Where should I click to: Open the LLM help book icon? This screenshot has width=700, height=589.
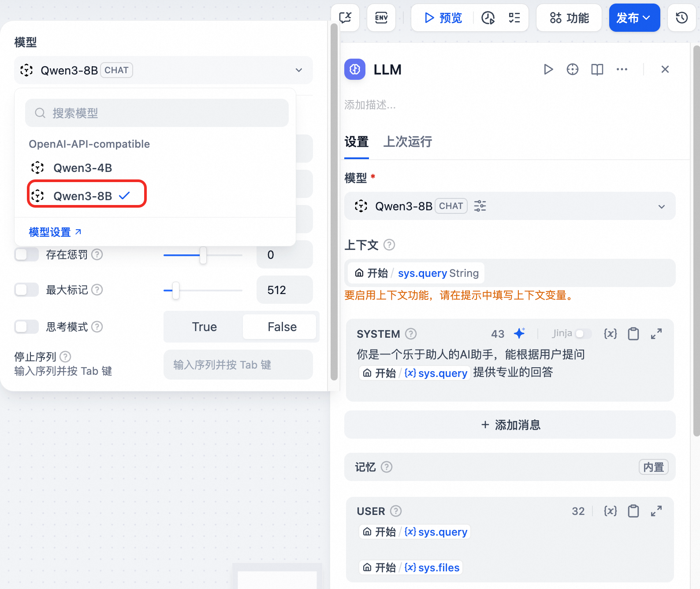pos(597,69)
